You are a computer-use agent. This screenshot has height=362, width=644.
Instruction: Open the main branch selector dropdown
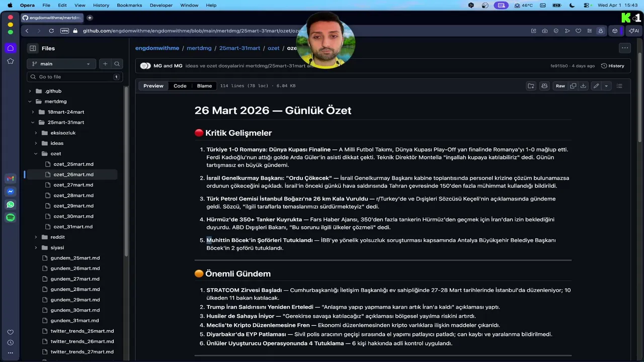point(61,64)
